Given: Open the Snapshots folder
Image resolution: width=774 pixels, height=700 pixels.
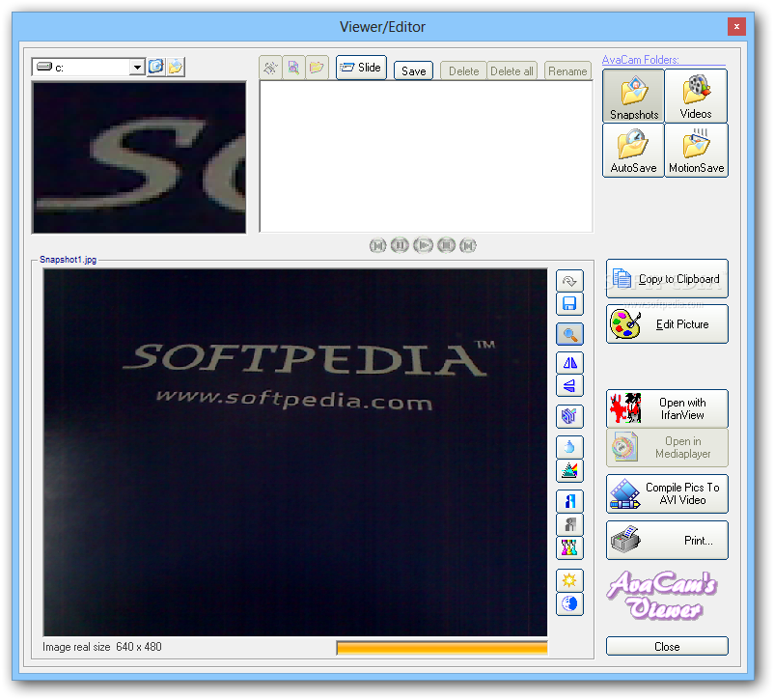Looking at the screenshot, I should pyautogui.click(x=633, y=96).
